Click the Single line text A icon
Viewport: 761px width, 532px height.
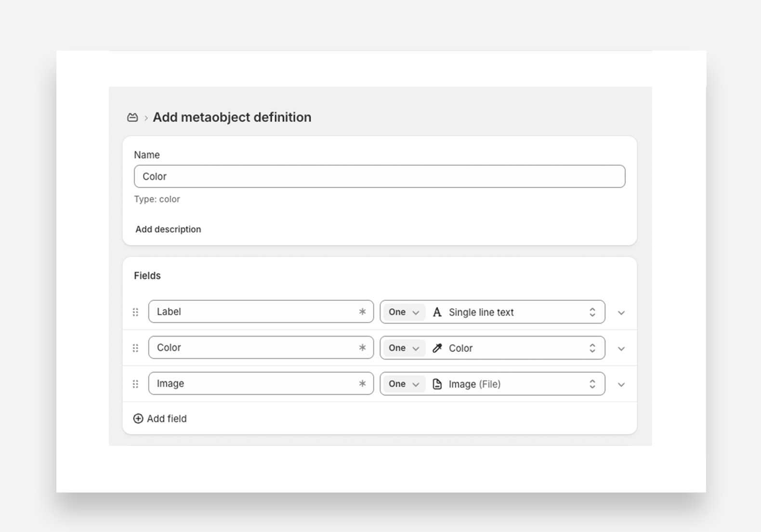[x=437, y=312]
